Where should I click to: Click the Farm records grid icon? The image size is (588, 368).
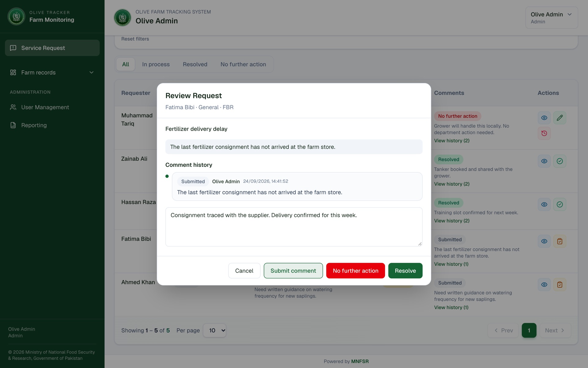pyautogui.click(x=13, y=72)
